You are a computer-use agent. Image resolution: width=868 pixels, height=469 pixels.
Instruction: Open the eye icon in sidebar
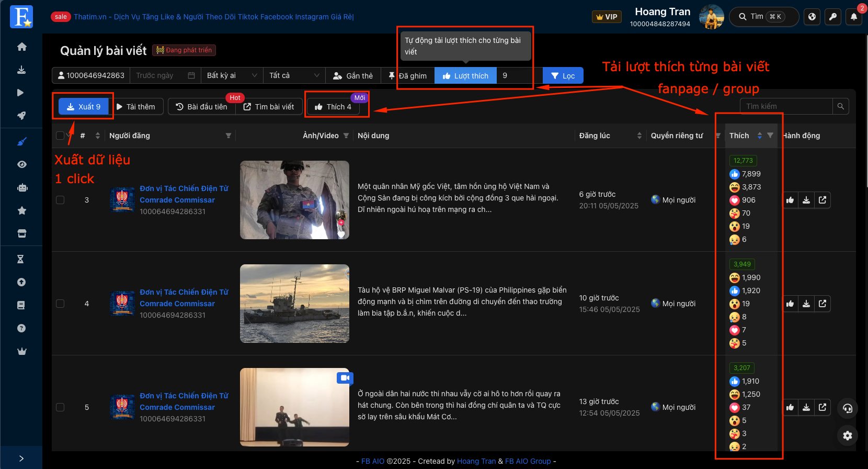tap(21, 164)
